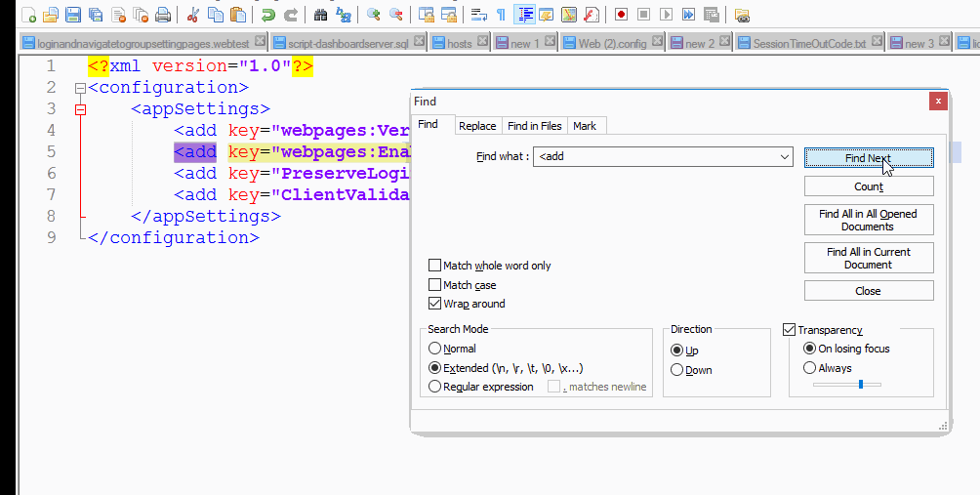Save the current file from the toolbar
Image resolution: width=980 pixels, height=495 pixels.
coord(73,15)
